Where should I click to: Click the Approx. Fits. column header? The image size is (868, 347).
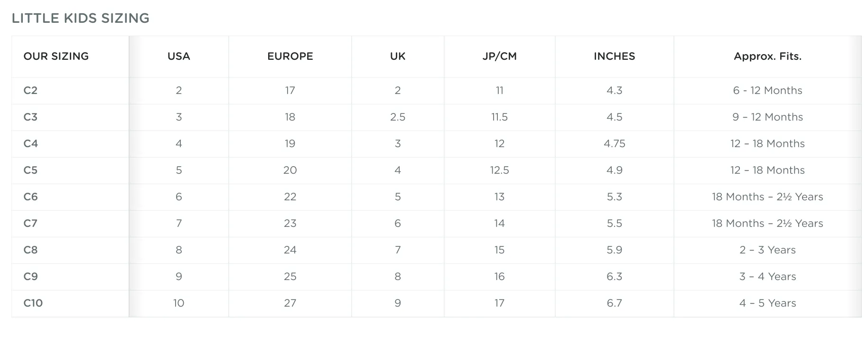click(x=767, y=56)
